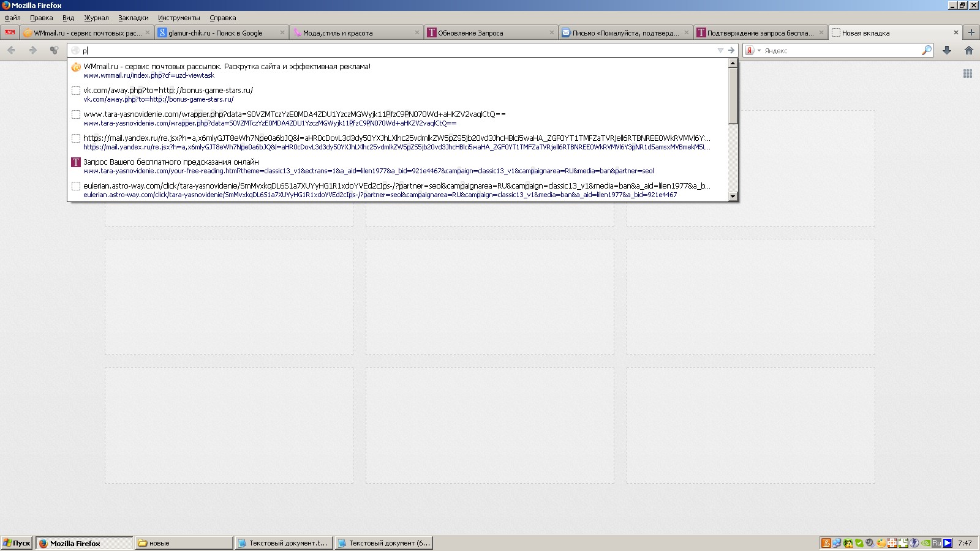Viewport: 980px width, 551px height.
Task: Switch to the WMmail.ru tab
Action: [86, 32]
